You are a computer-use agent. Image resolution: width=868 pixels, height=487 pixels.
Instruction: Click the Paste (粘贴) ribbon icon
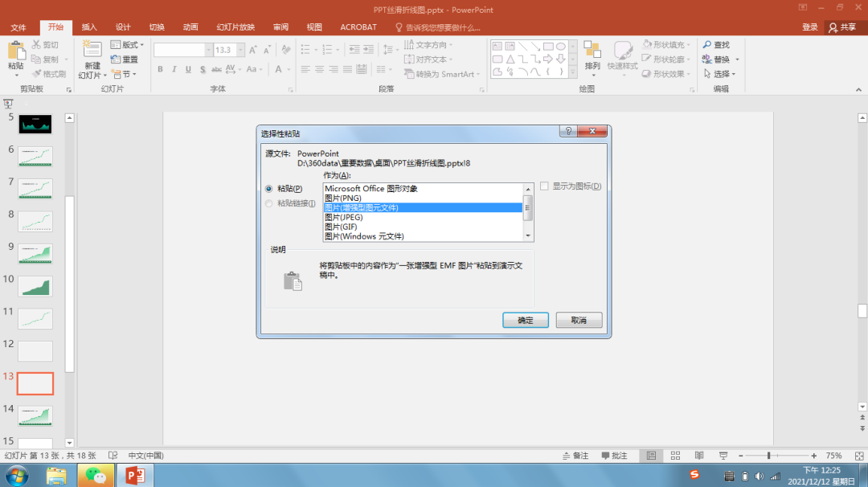point(16,51)
